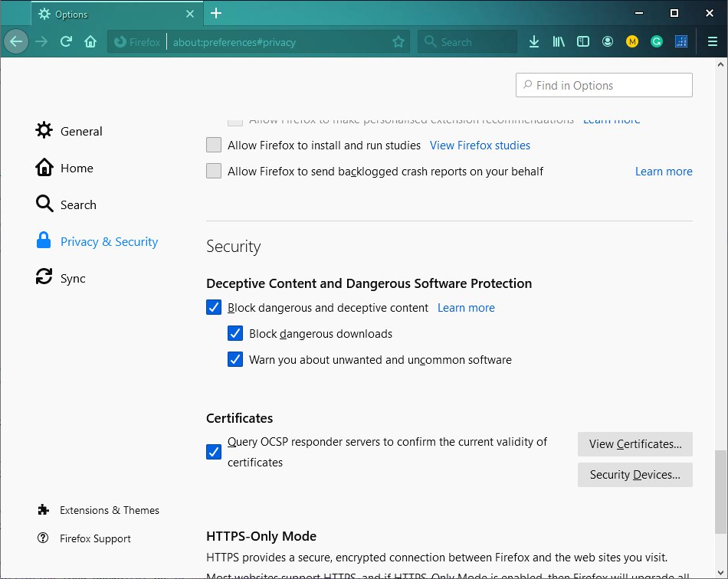Open the Downloads toolbar icon
Image resolution: width=728 pixels, height=579 pixels.
(x=534, y=42)
